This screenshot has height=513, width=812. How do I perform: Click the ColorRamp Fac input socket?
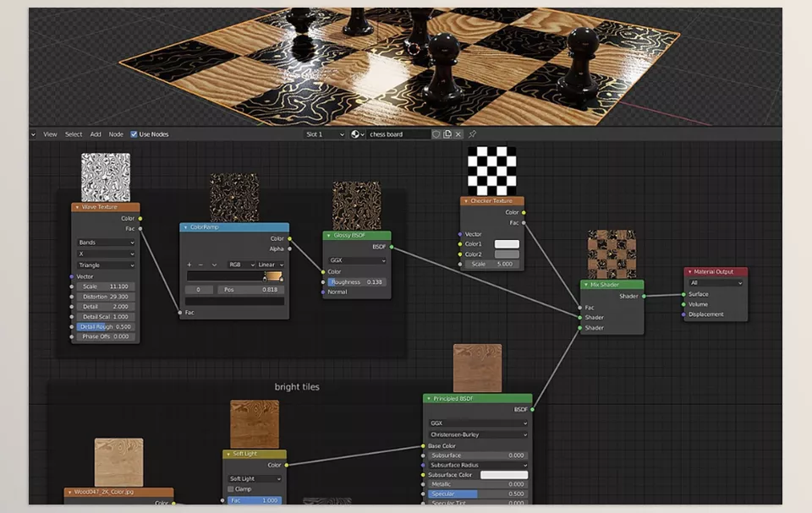[x=179, y=313]
